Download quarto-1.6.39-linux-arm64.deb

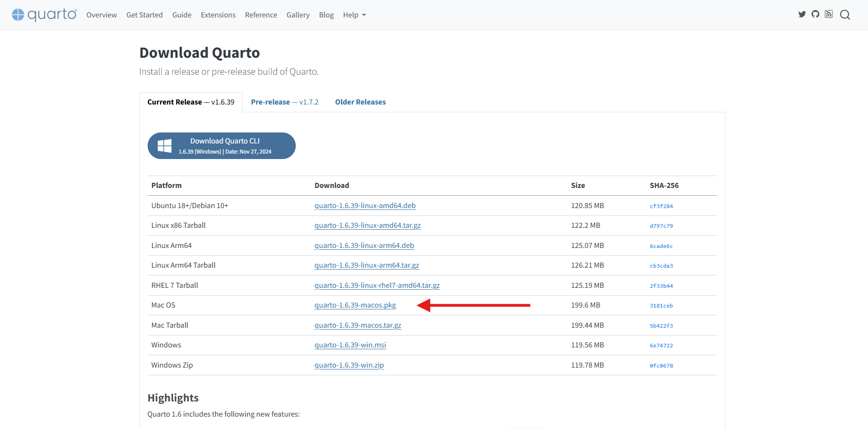coord(364,245)
